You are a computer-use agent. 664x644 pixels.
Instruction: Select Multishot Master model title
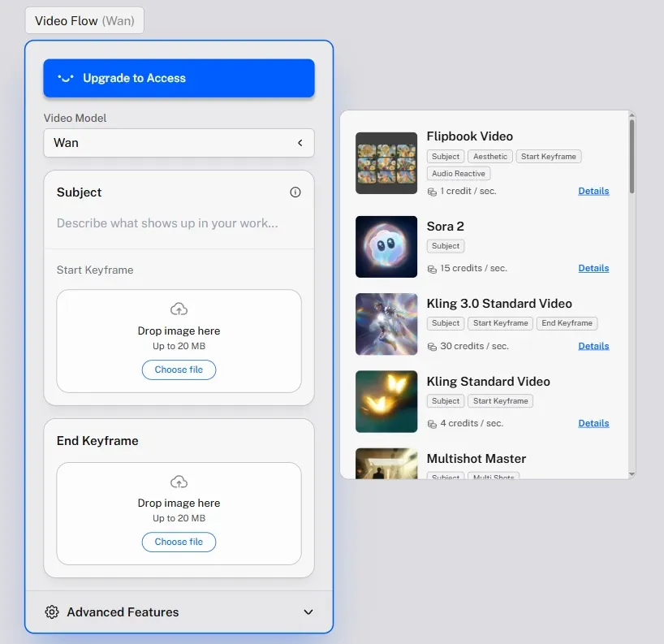pos(476,458)
